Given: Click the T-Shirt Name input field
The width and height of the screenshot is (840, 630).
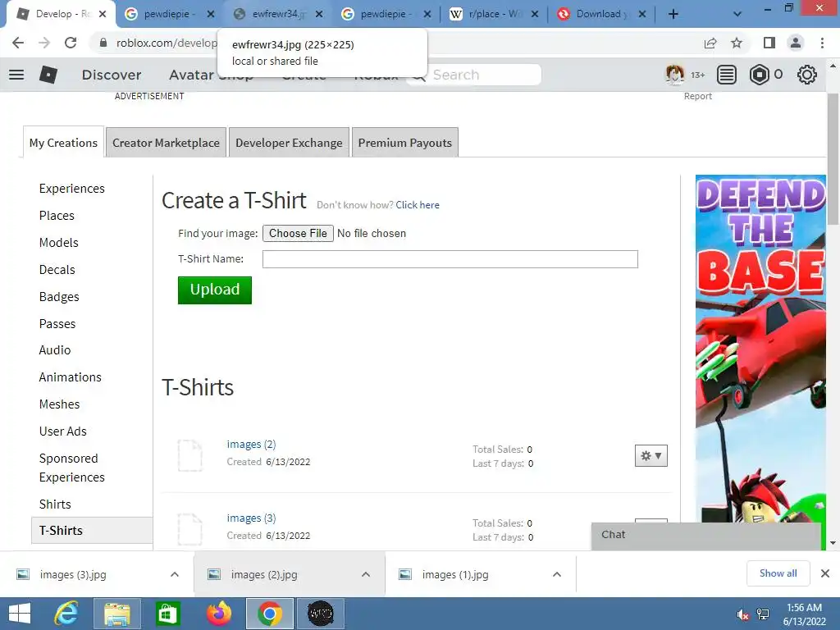Looking at the screenshot, I should coord(450,259).
